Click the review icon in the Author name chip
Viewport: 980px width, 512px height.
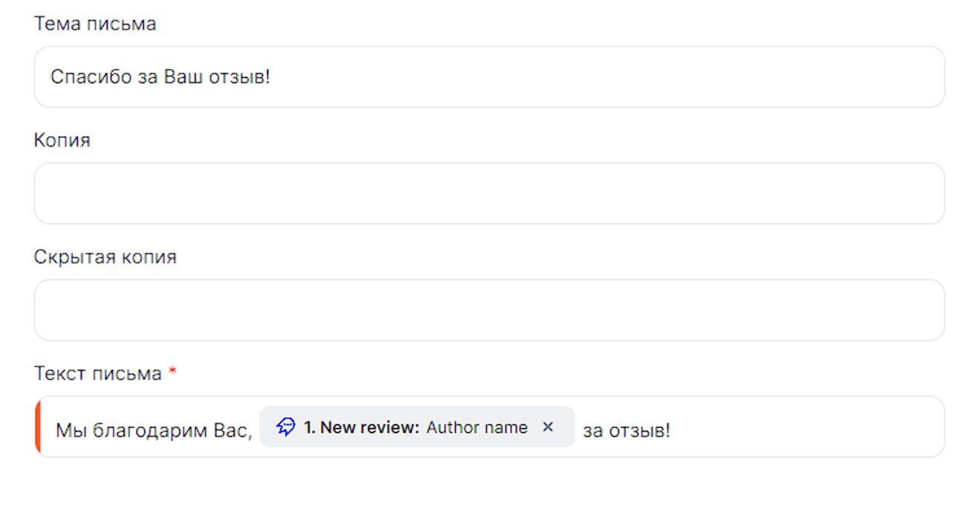coord(286,427)
